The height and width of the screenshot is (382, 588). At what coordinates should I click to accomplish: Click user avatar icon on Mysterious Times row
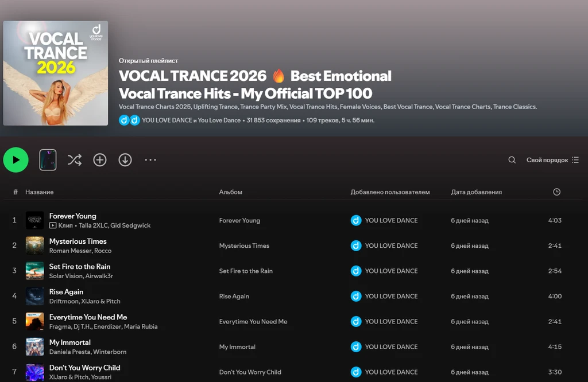356,245
